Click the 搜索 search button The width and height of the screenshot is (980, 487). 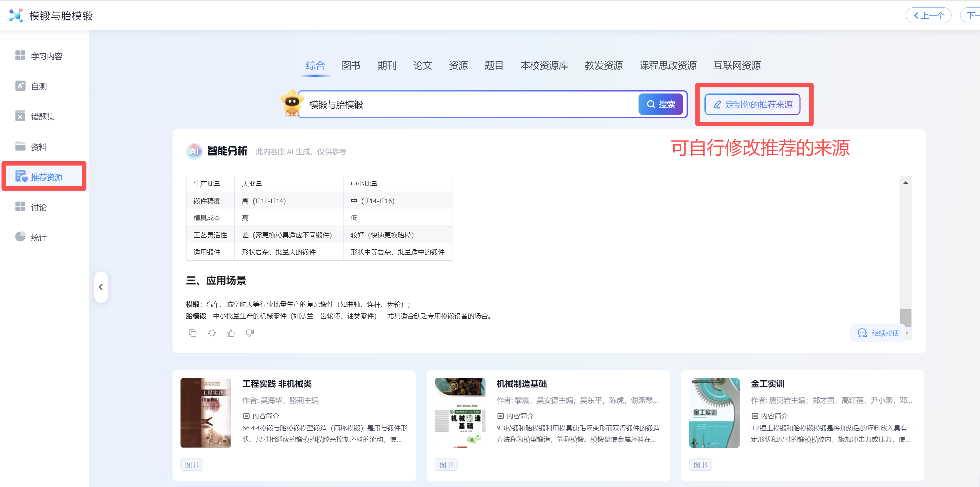tap(661, 104)
